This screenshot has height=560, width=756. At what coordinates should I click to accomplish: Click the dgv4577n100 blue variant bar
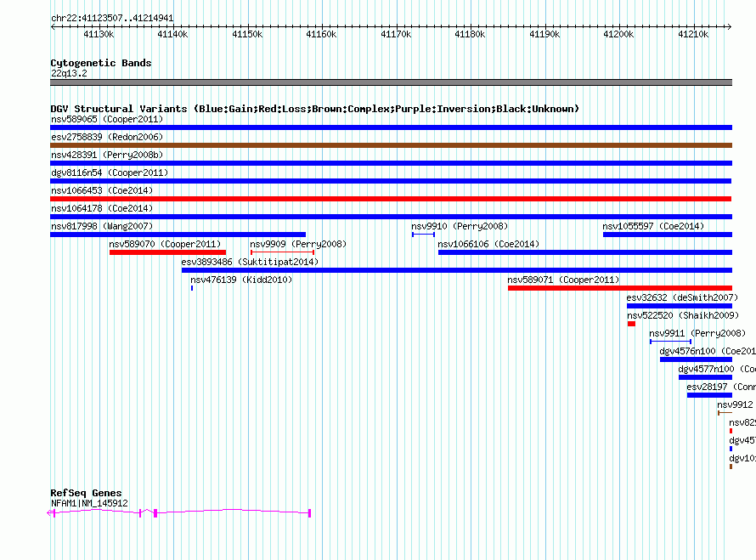(705, 377)
